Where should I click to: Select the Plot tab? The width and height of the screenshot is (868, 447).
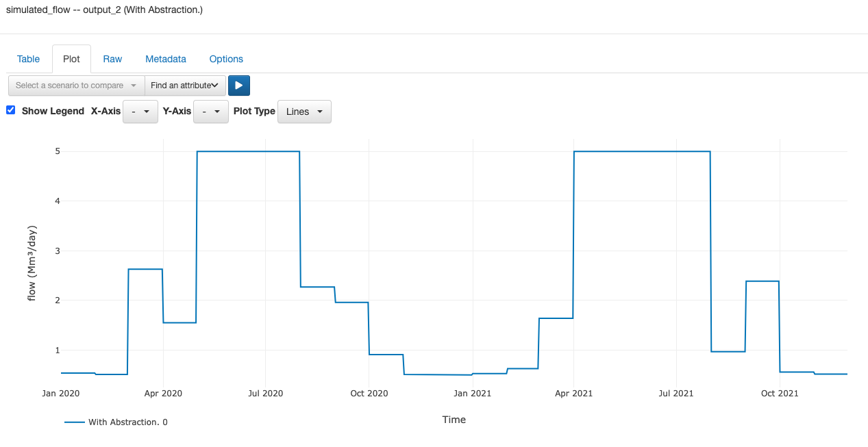(71, 59)
